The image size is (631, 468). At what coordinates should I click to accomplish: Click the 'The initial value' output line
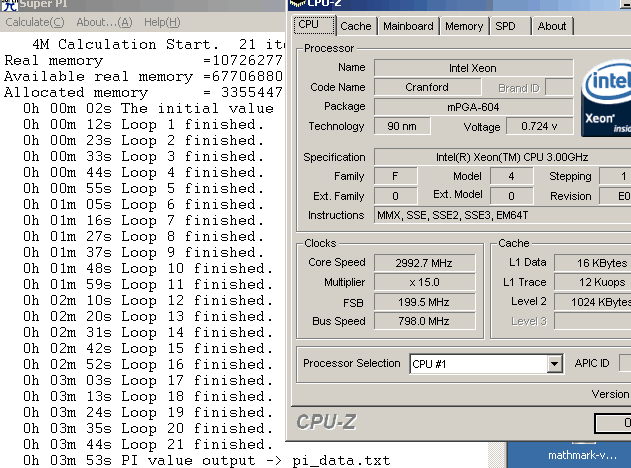click(x=148, y=109)
